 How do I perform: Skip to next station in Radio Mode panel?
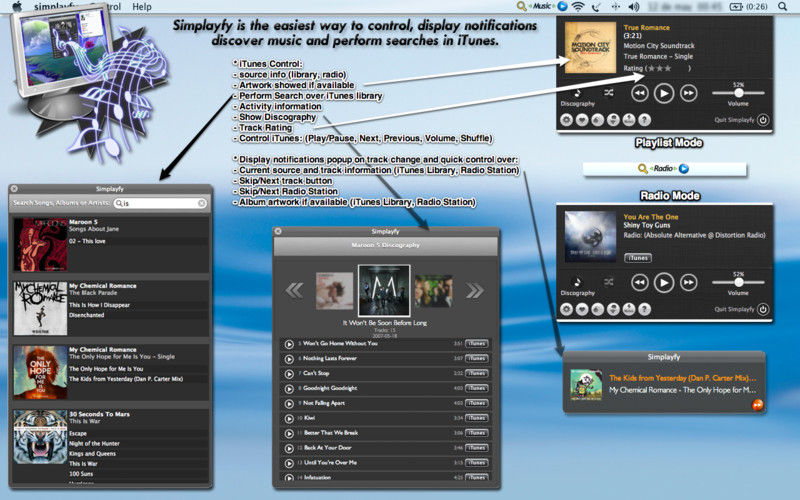click(689, 283)
